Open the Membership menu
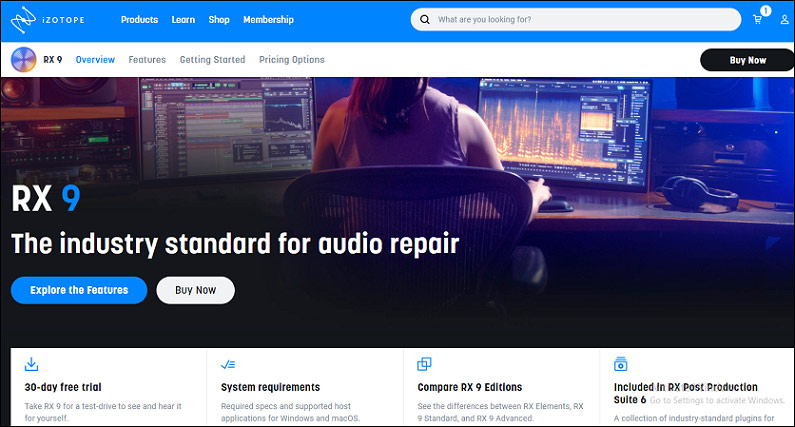Screen dimensions: 795x427 [268, 20]
